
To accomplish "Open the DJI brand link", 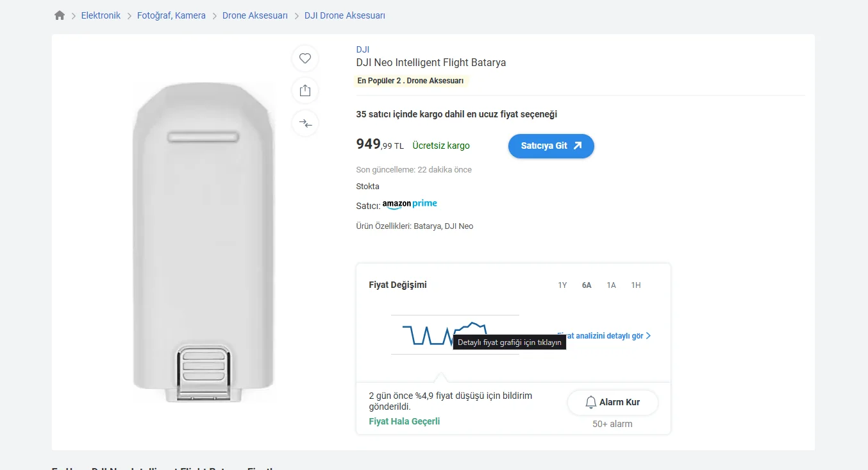I will pyautogui.click(x=363, y=49).
